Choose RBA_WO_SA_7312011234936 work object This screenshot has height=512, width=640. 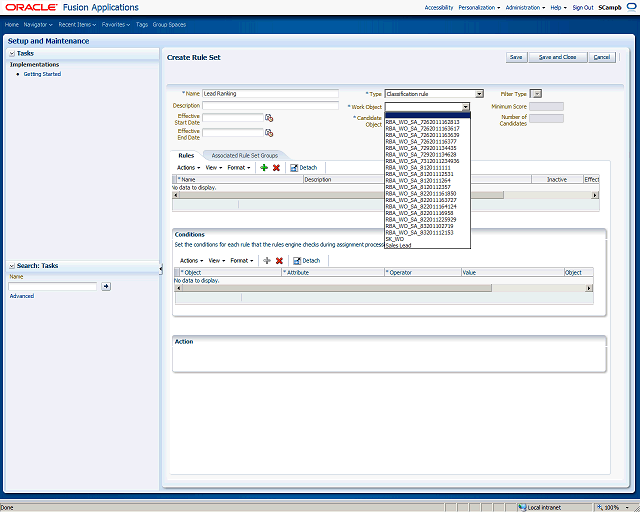pos(427,161)
